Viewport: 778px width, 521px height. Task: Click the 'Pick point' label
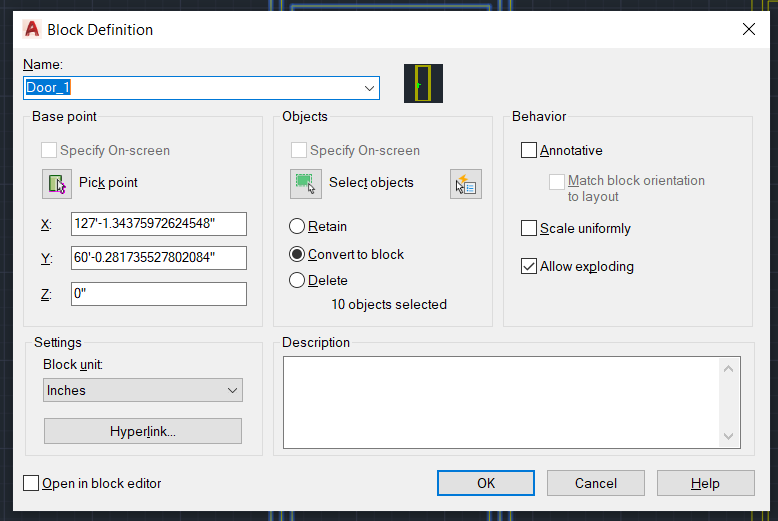point(108,183)
